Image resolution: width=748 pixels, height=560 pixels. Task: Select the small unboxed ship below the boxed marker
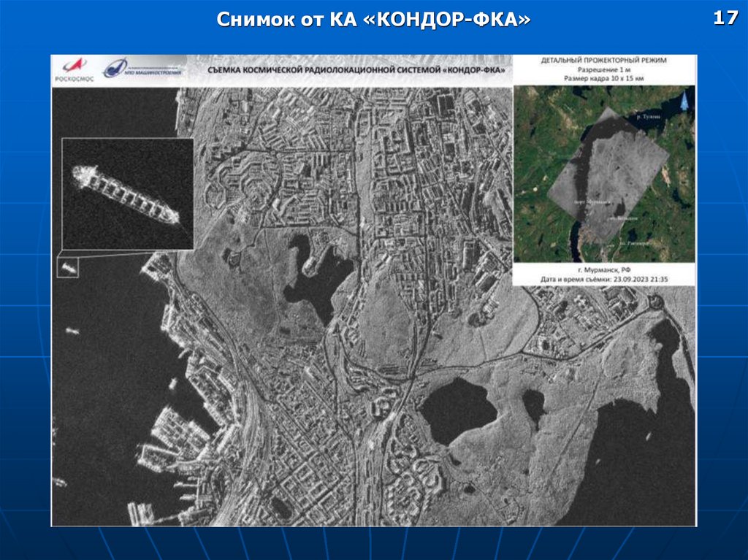coord(72,331)
